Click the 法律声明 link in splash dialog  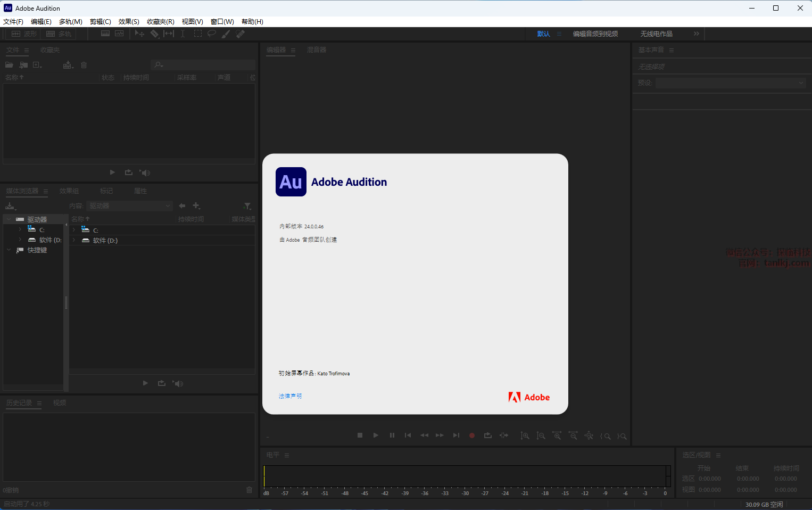(x=290, y=396)
